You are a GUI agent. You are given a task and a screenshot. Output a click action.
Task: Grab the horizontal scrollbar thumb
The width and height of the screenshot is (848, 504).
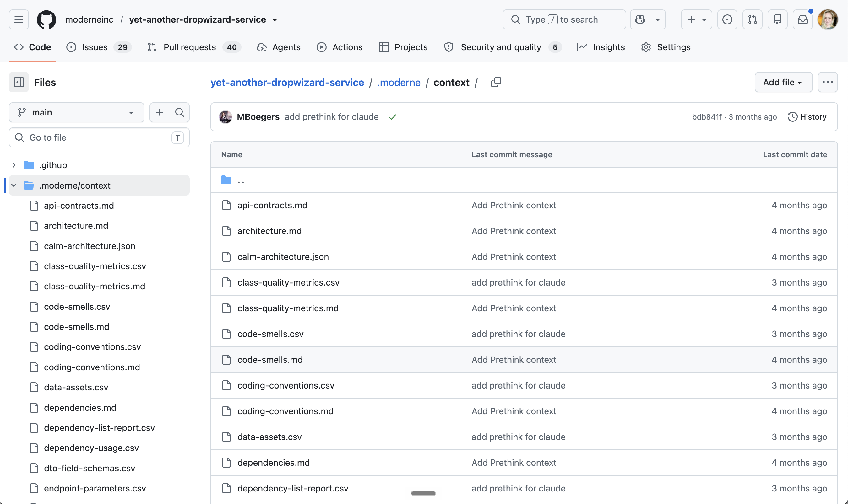click(423, 493)
